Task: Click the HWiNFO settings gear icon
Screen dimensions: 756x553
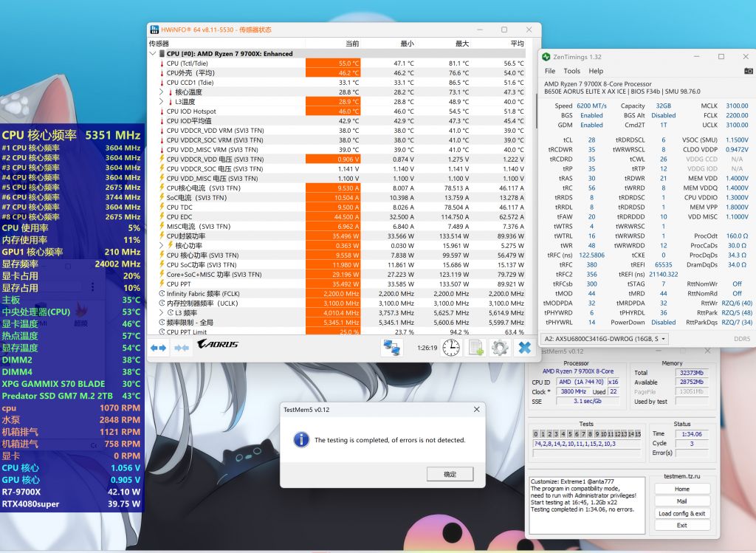Action: pyautogui.click(x=499, y=348)
